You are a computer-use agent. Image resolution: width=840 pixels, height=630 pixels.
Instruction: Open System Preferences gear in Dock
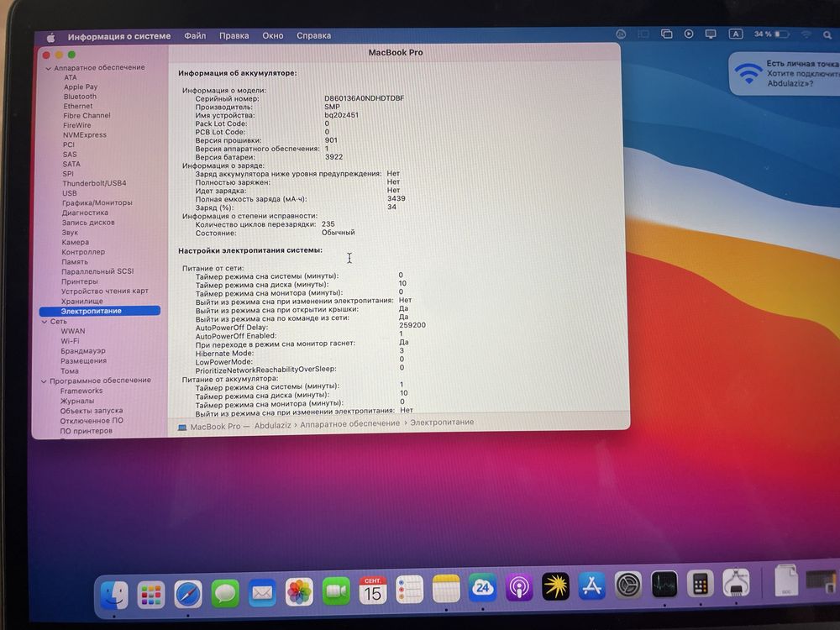(x=627, y=585)
